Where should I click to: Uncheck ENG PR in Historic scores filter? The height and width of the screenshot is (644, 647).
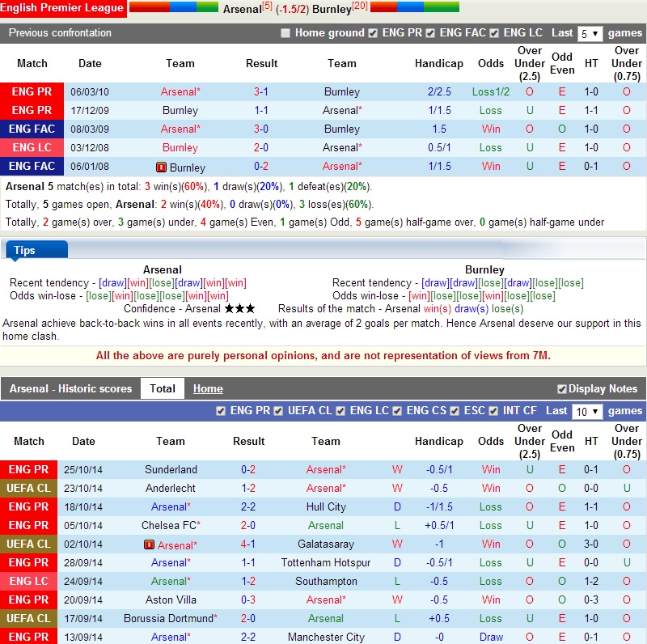pos(221,411)
